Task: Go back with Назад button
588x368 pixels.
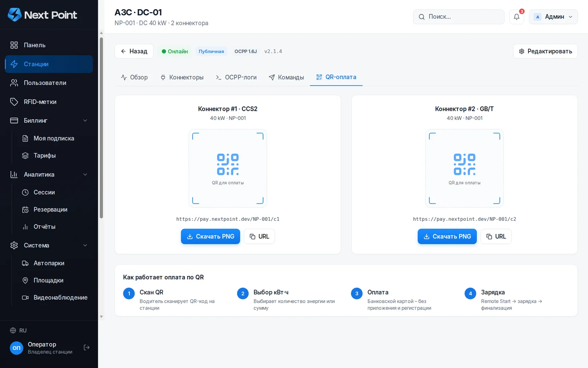Action: [x=134, y=51]
